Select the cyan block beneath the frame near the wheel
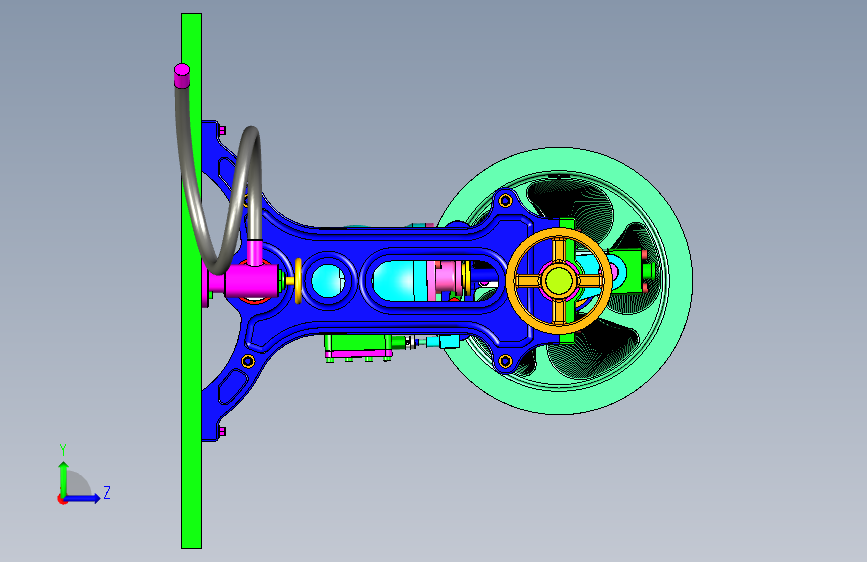This screenshot has height=562, width=867. (x=450, y=341)
